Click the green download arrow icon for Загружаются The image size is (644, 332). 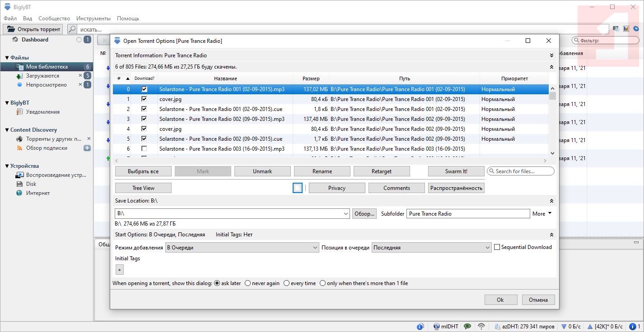[x=20, y=76]
